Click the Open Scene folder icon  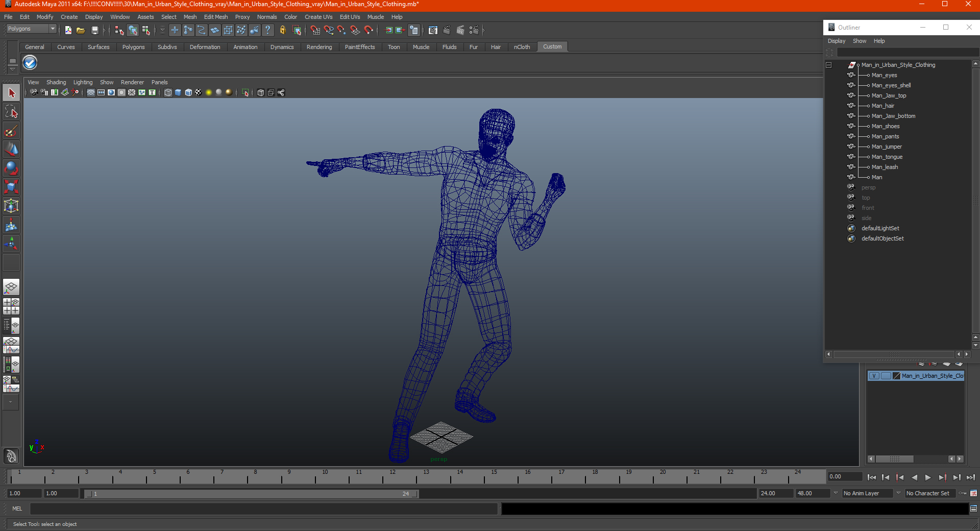(81, 30)
